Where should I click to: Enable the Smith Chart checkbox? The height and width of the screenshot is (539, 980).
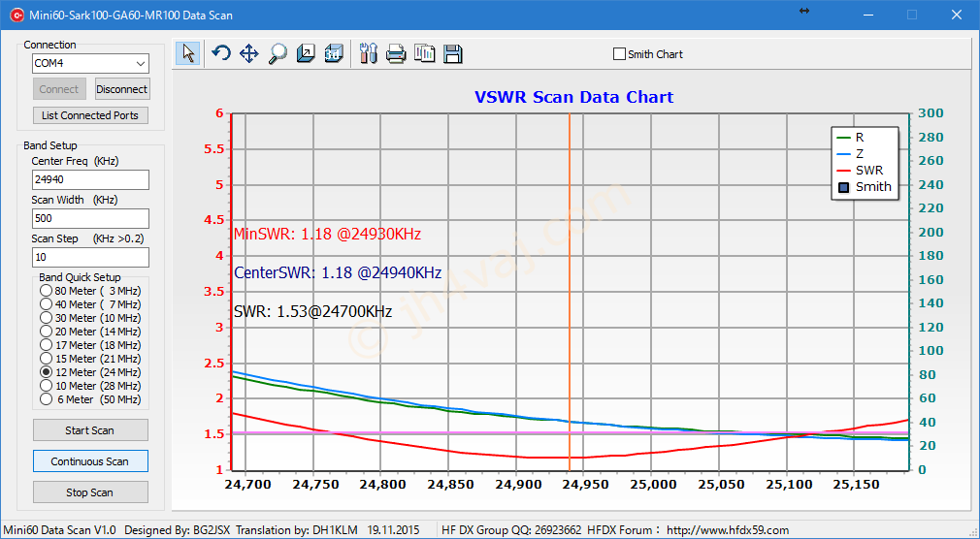coord(619,54)
